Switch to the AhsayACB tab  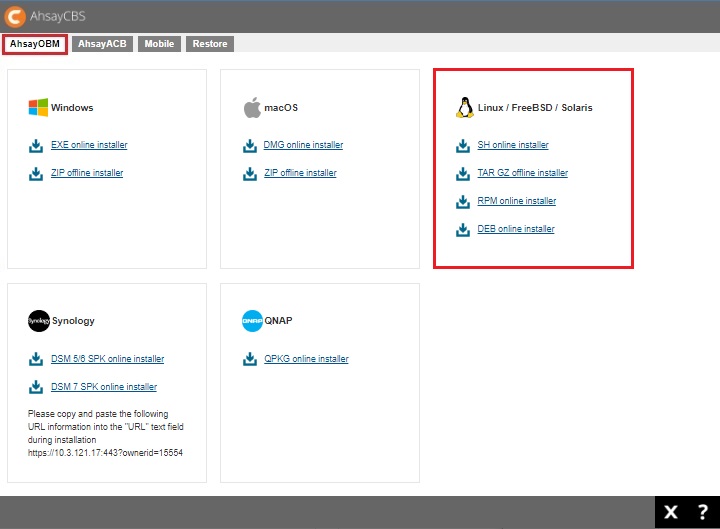pyautogui.click(x=103, y=44)
